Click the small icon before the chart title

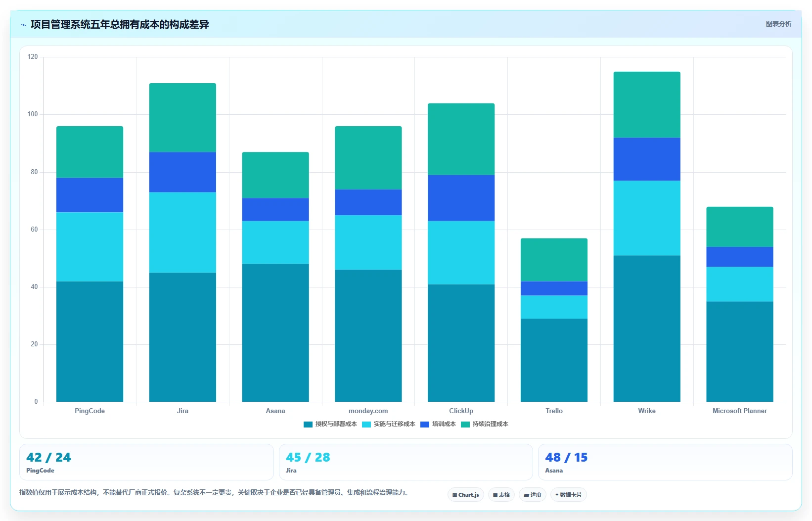point(23,25)
